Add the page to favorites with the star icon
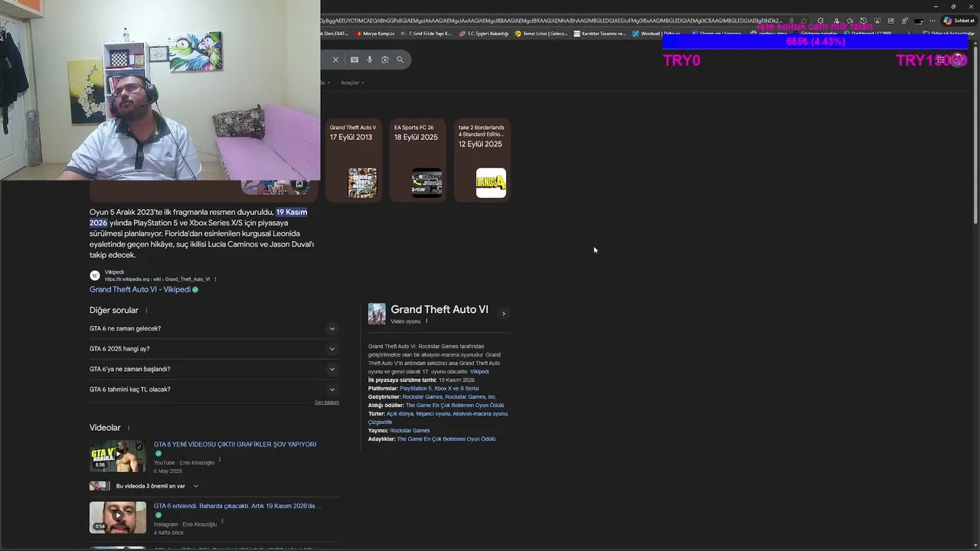The image size is (980, 551). pyautogui.click(x=804, y=21)
